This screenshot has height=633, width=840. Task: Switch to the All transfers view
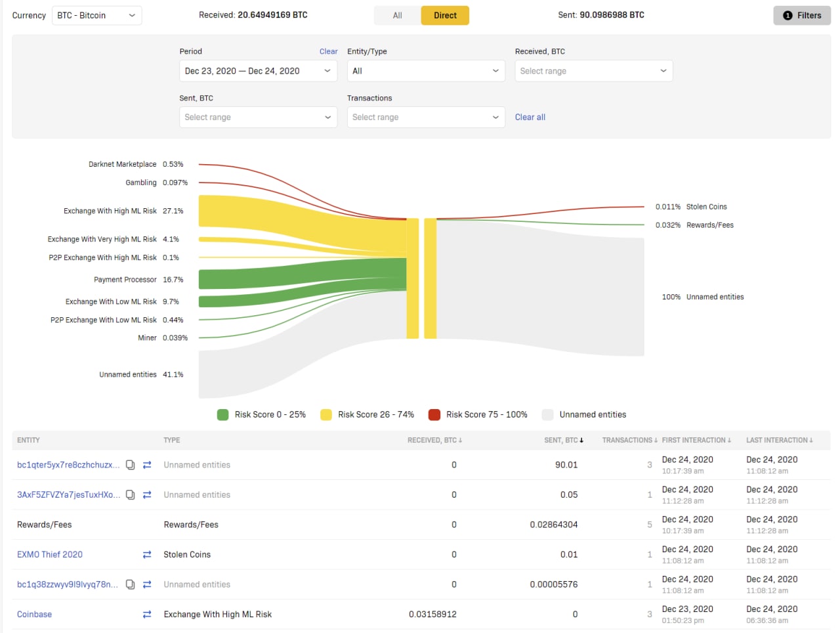click(397, 16)
